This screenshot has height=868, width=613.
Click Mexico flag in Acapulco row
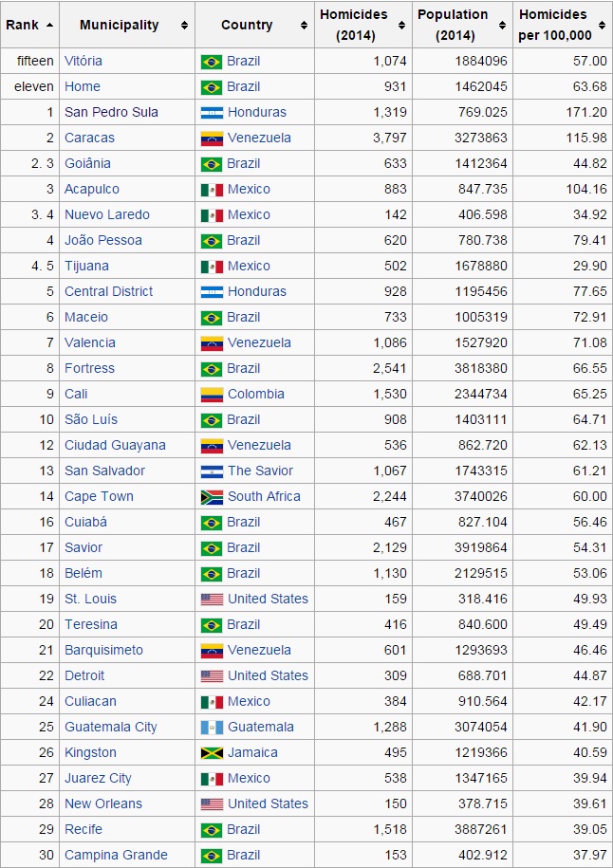[213, 190]
